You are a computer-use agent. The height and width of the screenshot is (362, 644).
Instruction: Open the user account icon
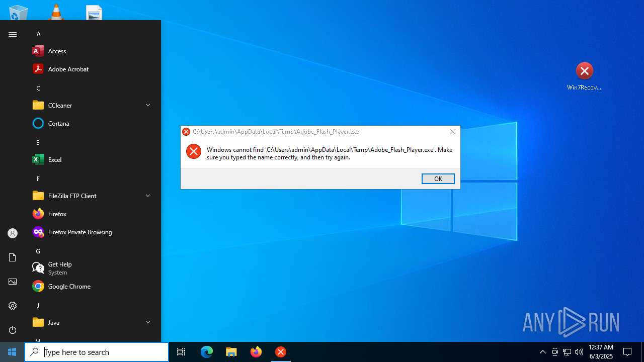coord(13,233)
